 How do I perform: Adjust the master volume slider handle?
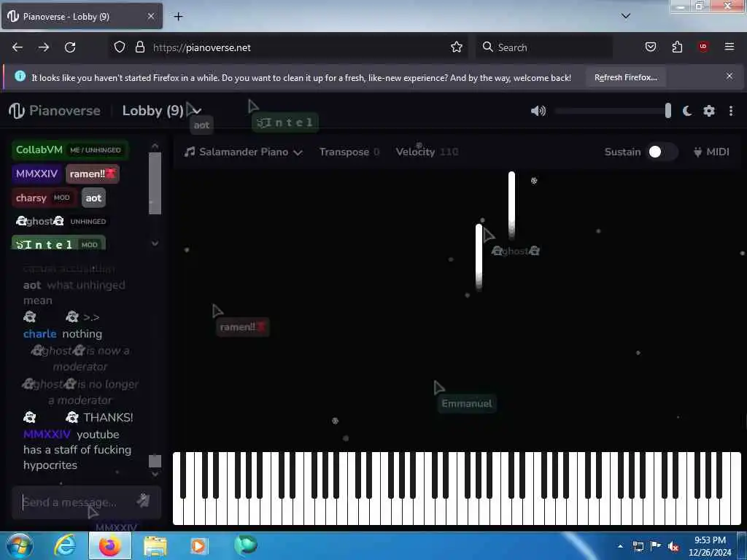pos(668,111)
